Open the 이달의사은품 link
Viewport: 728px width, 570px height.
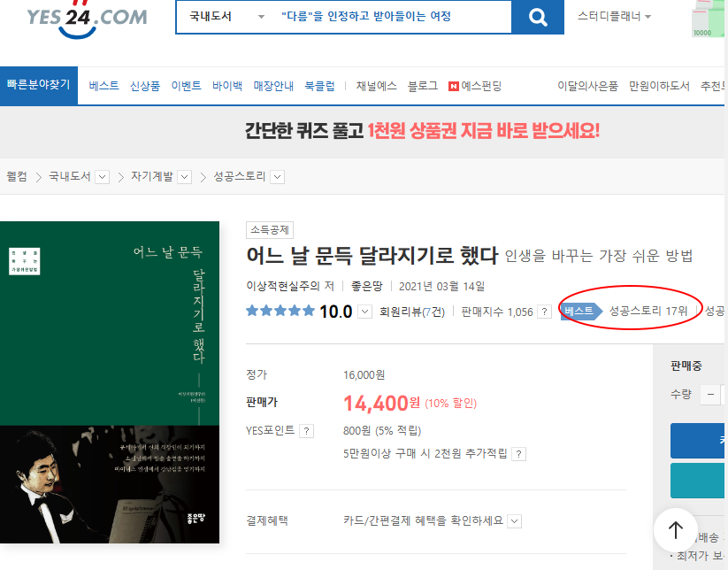pyautogui.click(x=587, y=86)
